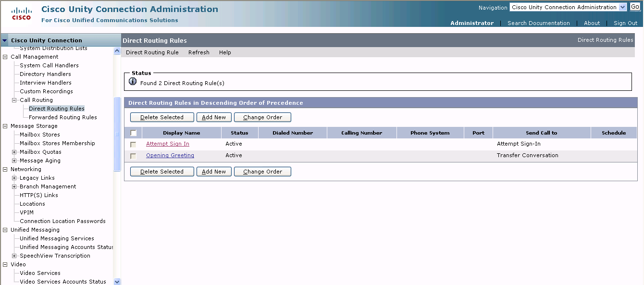
Task: Expand the Message Aging node
Action: 14,161
